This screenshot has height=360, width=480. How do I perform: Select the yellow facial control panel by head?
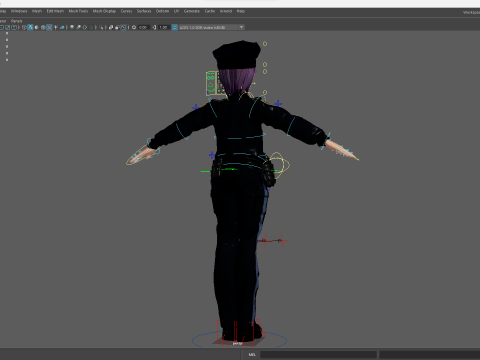[x=211, y=83]
